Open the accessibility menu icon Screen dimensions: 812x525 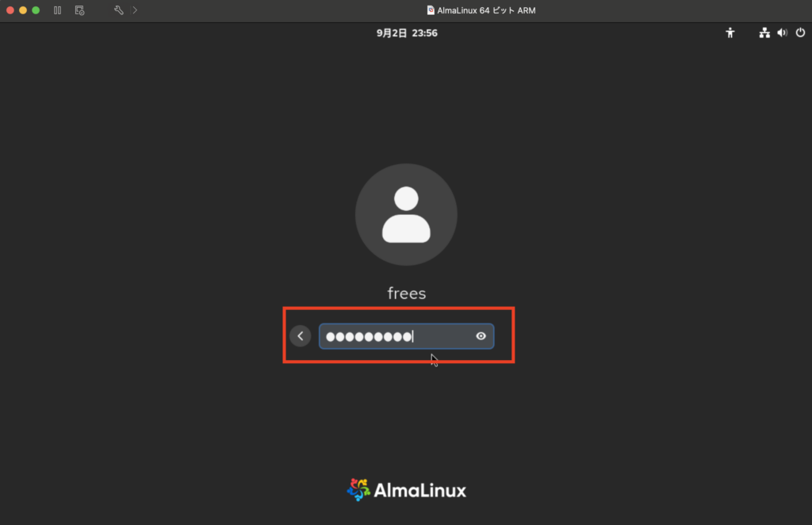(730, 33)
